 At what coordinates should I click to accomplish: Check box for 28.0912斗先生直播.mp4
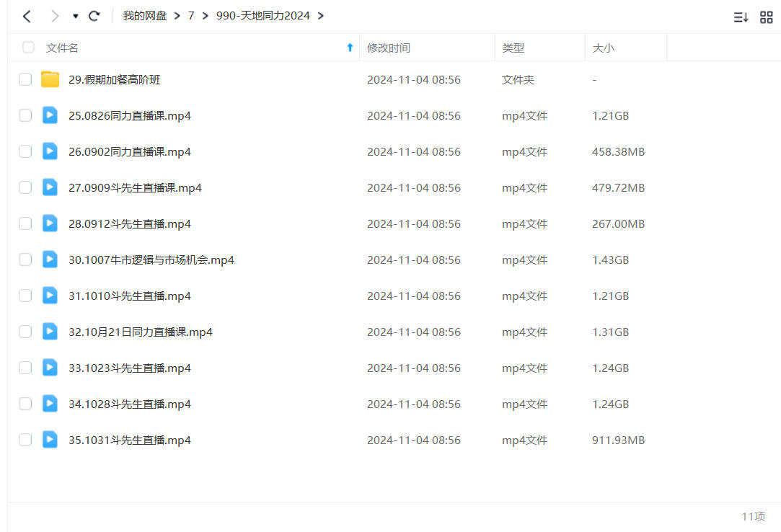point(25,223)
